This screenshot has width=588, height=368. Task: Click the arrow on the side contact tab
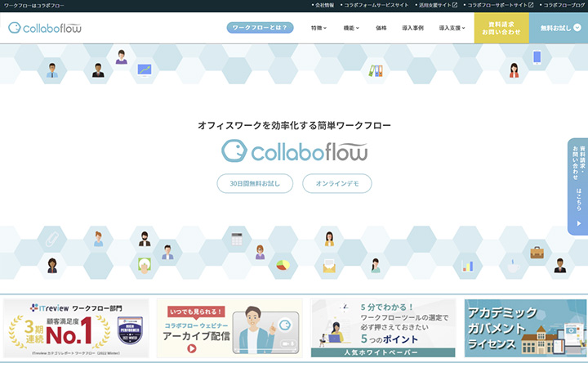[x=579, y=223]
